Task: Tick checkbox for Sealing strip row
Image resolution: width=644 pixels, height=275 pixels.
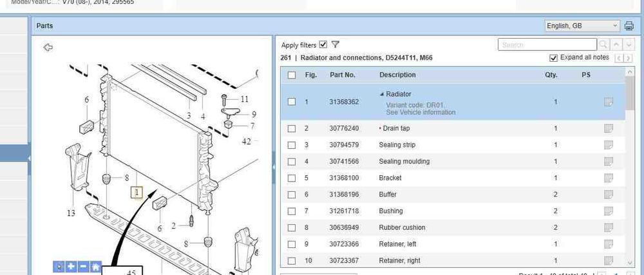Action: [x=292, y=145]
